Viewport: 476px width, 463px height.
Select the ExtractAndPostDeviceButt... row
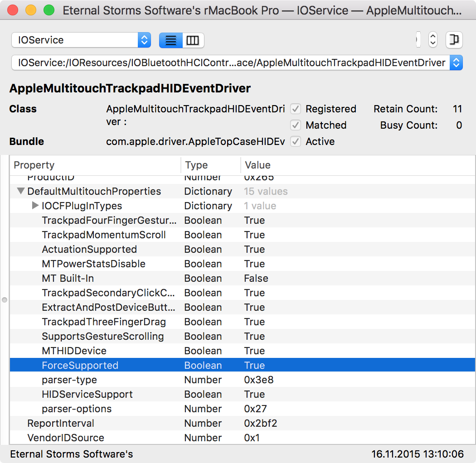click(x=242, y=307)
